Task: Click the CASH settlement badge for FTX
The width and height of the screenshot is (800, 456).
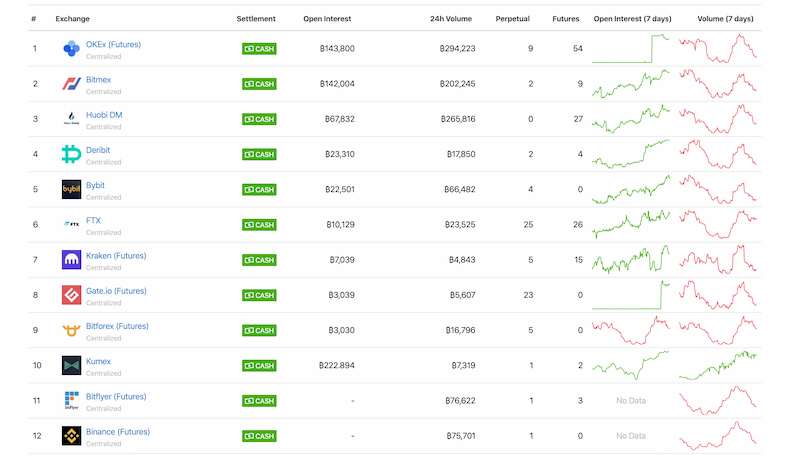Action: [259, 225]
